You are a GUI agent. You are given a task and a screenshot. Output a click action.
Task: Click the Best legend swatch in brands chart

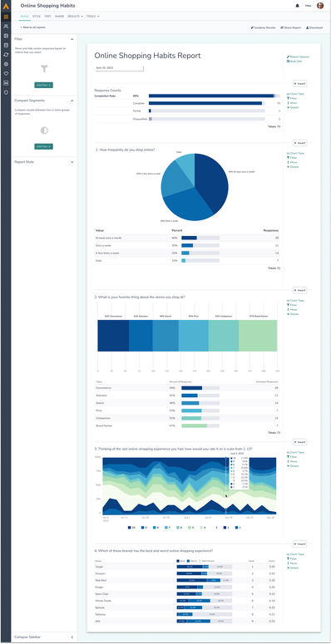pyautogui.click(x=179, y=560)
